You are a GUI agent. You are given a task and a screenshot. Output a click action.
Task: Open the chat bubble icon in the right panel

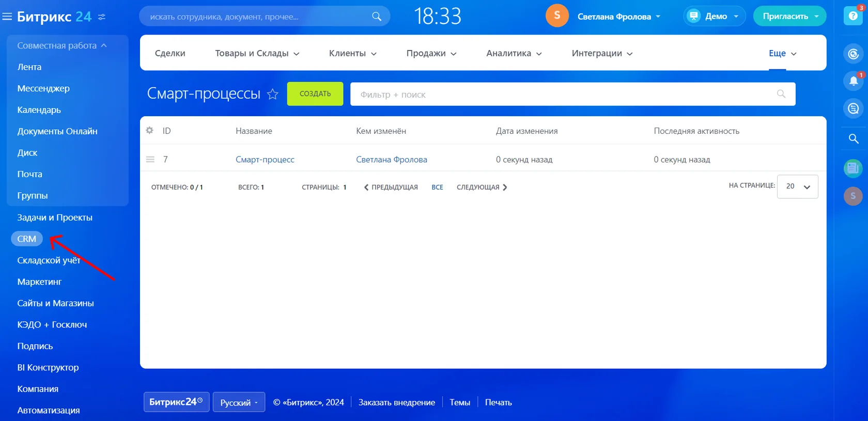click(x=854, y=108)
